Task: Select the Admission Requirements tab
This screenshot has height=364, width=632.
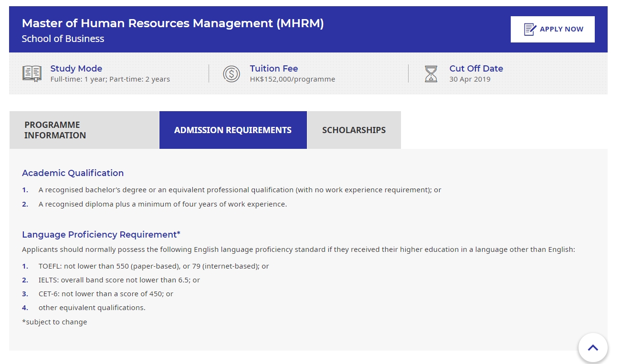Action: (233, 130)
